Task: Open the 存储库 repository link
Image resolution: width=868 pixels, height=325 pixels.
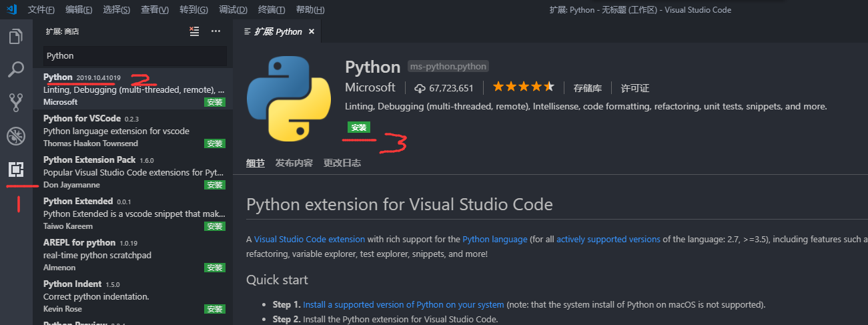Action: click(588, 88)
